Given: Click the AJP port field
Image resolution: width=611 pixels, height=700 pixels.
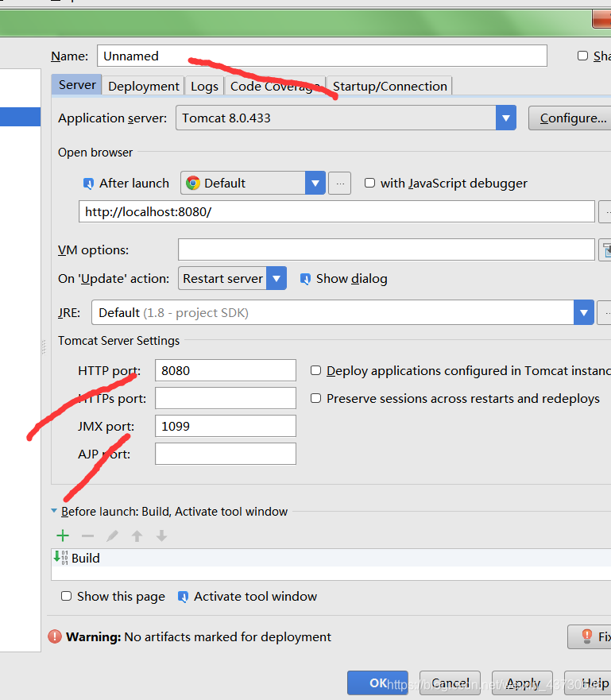Looking at the screenshot, I should coord(226,454).
